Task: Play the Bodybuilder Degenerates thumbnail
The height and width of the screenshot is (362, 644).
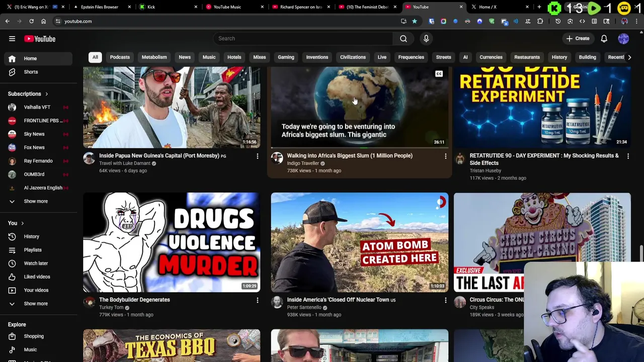Action: click(x=172, y=242)
